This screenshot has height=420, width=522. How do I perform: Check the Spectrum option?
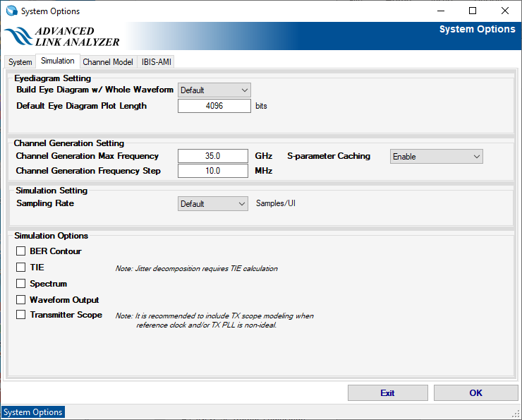coord(21,284)
